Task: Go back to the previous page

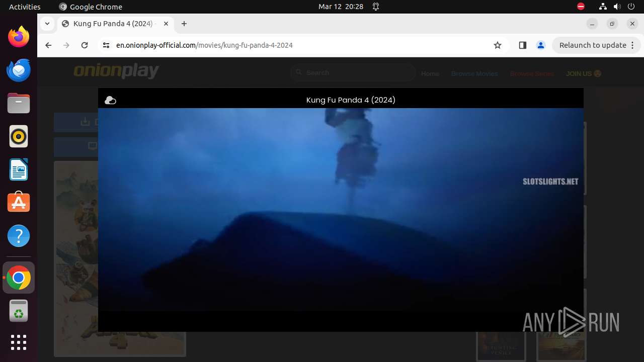Action: pos(48,45)
